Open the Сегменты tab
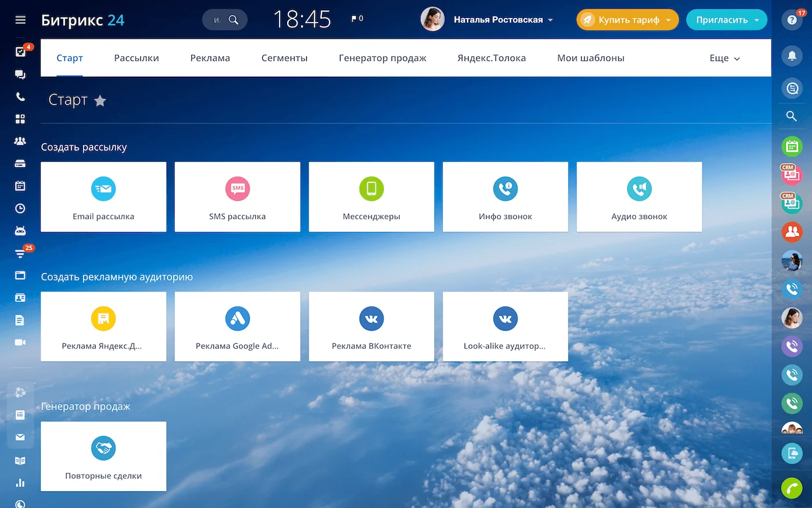The image size is (812, 508). tap(284, 58)
